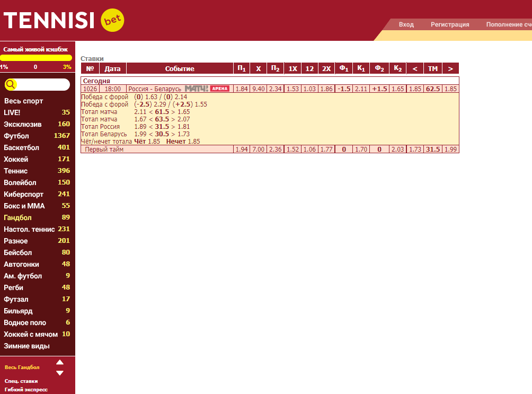
Task: Select Тотал Россия over 31.5 odds 1.81
Action: click(x=183, y=127)
